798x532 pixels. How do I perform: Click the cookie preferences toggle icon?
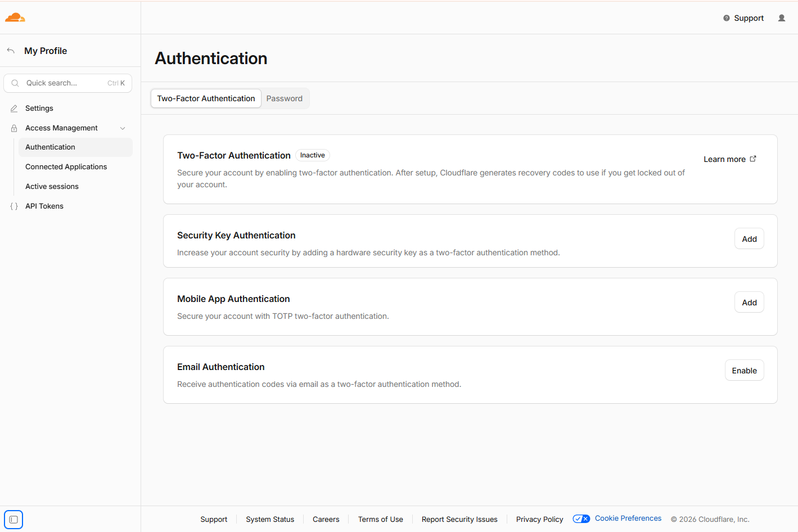(581, 519)
